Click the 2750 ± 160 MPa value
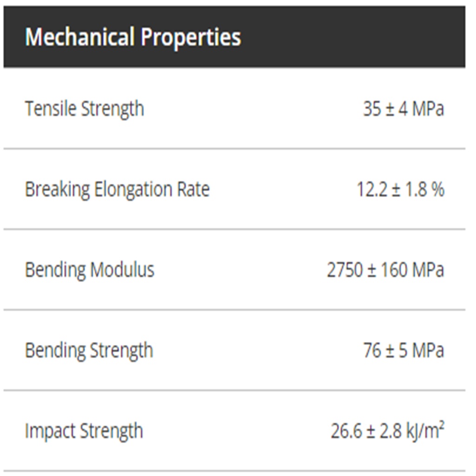The width and height of the screenshot is (476, 476). [x=385, y=270]
